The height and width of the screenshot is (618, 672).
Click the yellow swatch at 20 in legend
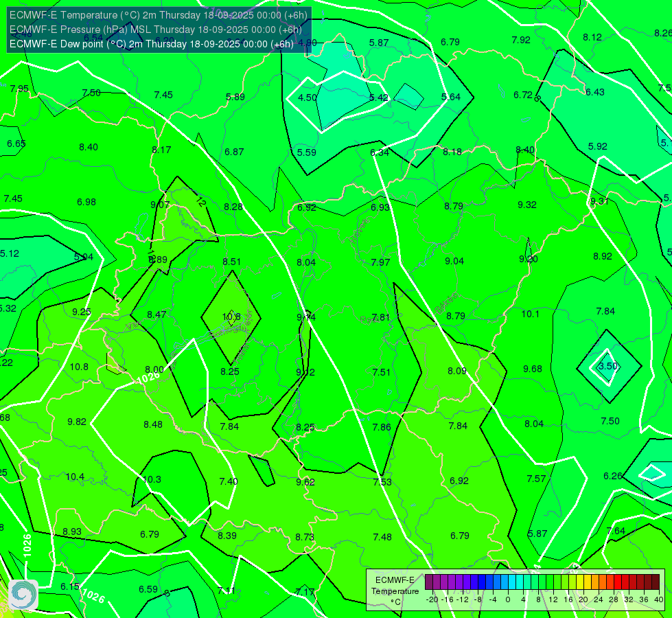(x=579, y=582)
